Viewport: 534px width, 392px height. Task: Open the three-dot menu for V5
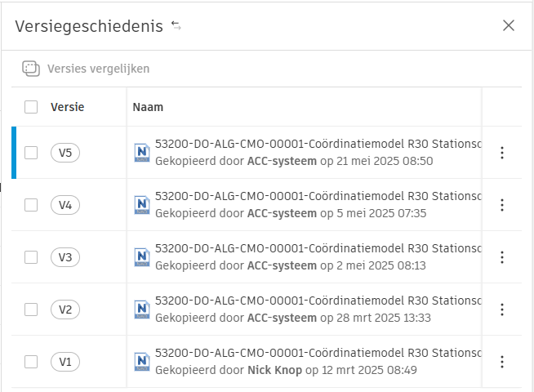tap(502, 153)
